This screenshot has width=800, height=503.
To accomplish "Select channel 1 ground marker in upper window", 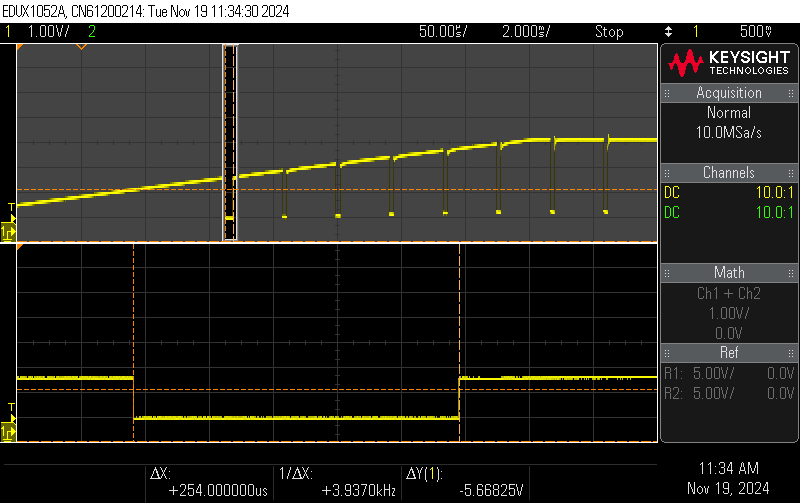I will [8, 232].
